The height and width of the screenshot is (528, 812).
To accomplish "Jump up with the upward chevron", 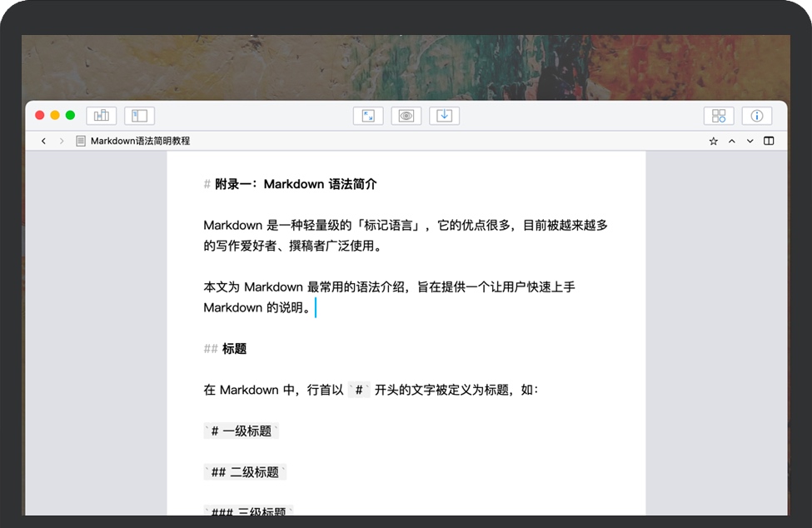I will tap(732, 142).
